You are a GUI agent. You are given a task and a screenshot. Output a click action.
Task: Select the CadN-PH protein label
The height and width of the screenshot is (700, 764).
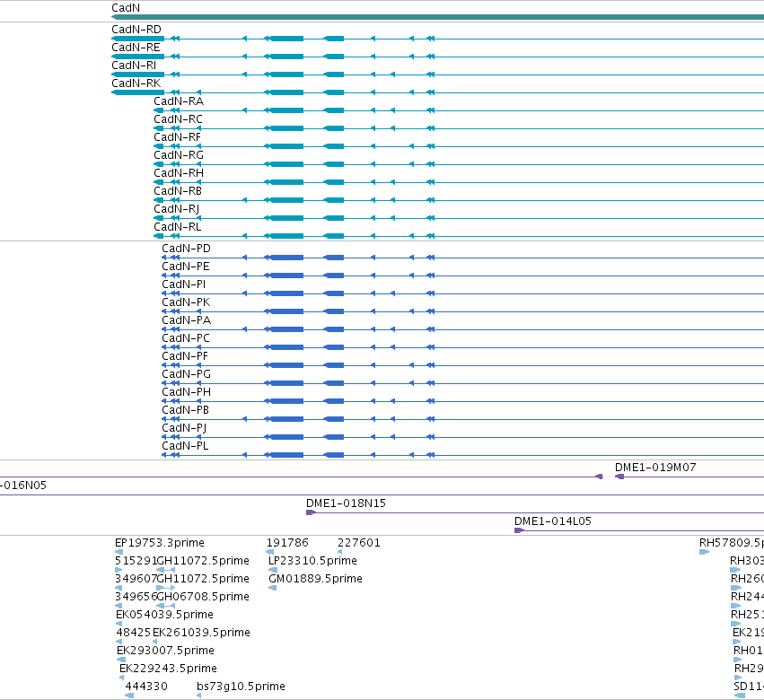coord(187,392)
